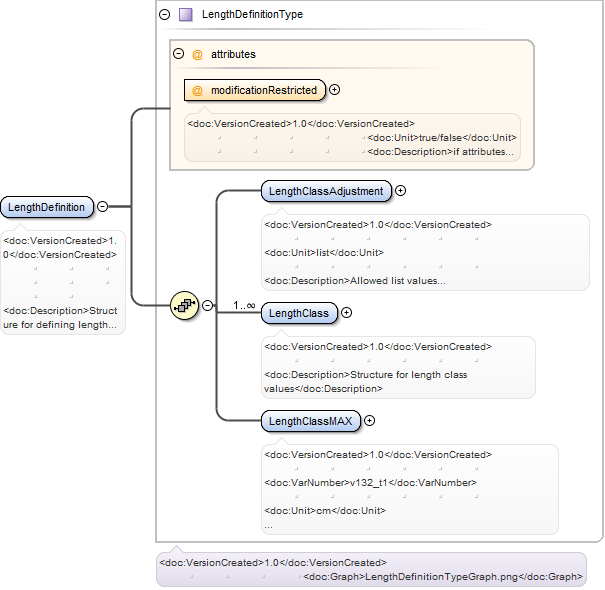Click the purple LengthDefinitionType square icon
This screenshot has width=605, height=590.
pos(186,15)
